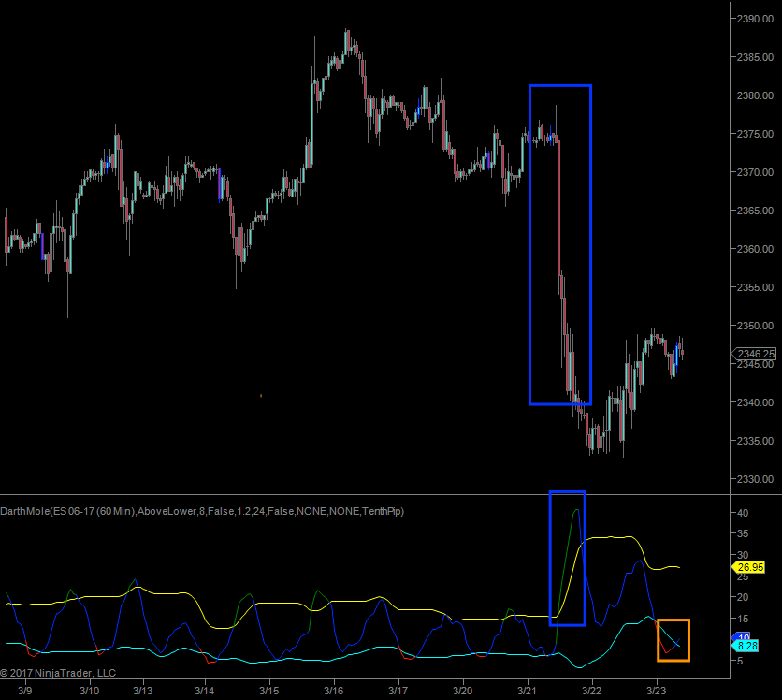Click the 3/13 date on time axis
This screenshot has height=700, width=782.
click(142, 691)
